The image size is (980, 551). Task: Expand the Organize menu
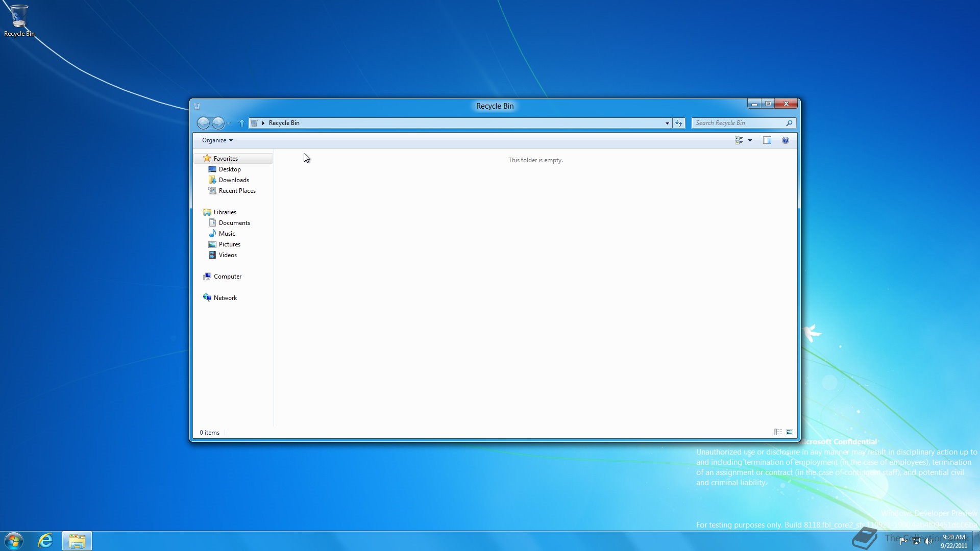click(216, 140)
